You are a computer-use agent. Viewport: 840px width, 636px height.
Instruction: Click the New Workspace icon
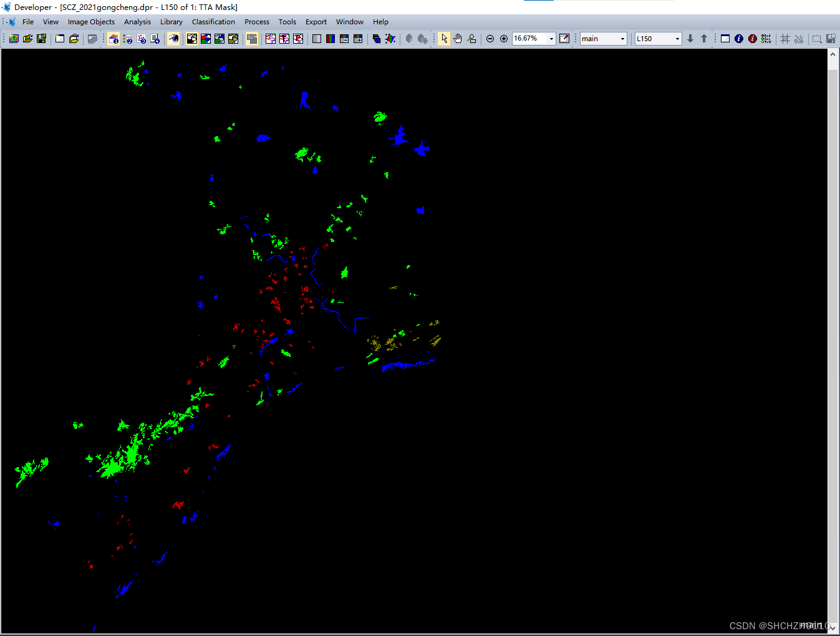60,39
